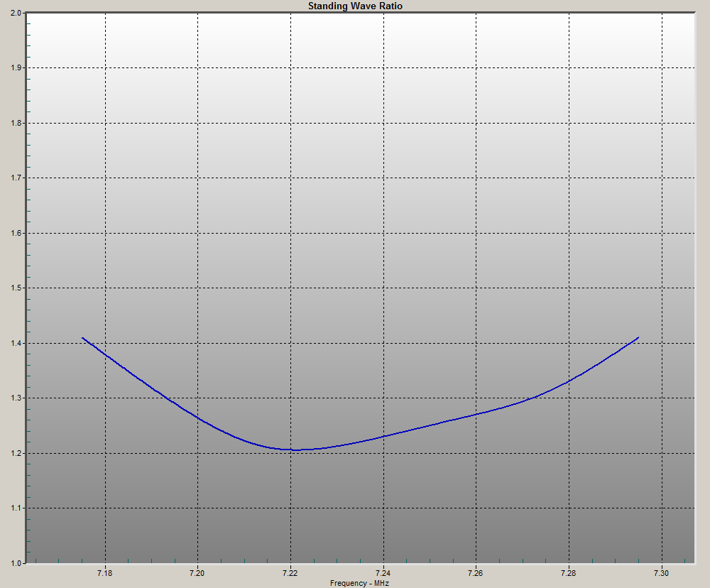Screen dimensions: 710x588
Task: Click the 7.24 frequency tick label
Action: pos(383,573)
